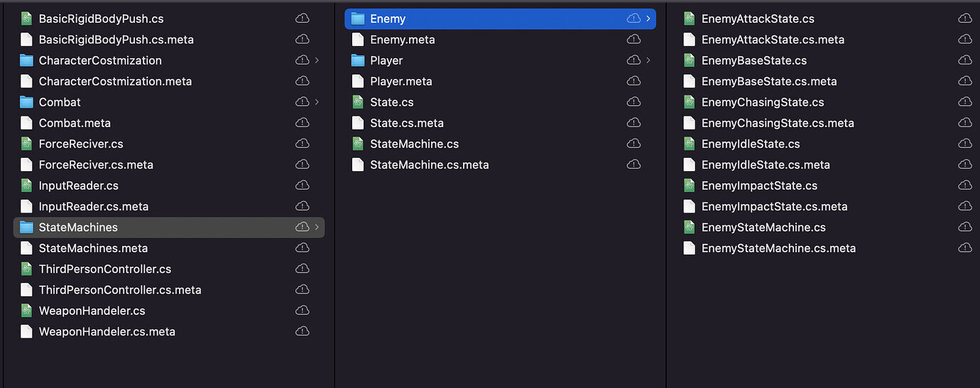Click cloud download icon for State.cs

(x=633, y=102)
